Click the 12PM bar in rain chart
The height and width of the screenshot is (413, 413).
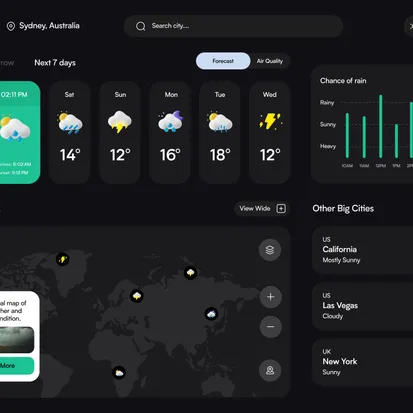click(x=381, y=126)
